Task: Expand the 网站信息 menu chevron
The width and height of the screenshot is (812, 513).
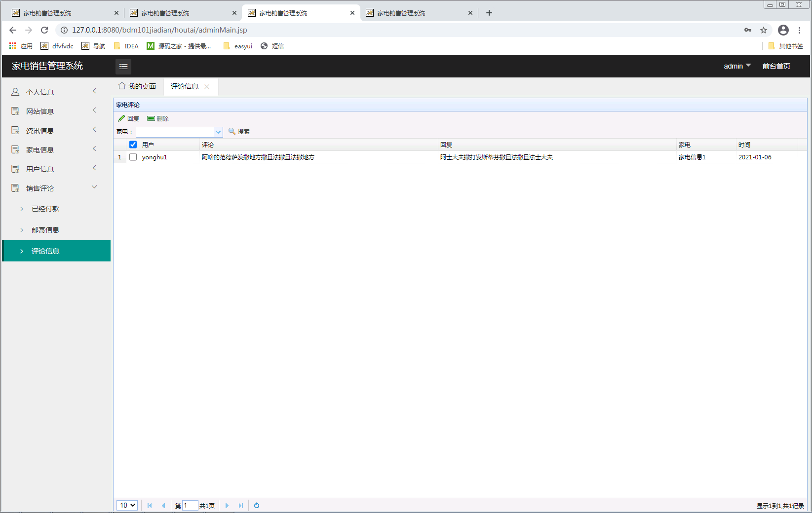Action: [x=94, y=110]
